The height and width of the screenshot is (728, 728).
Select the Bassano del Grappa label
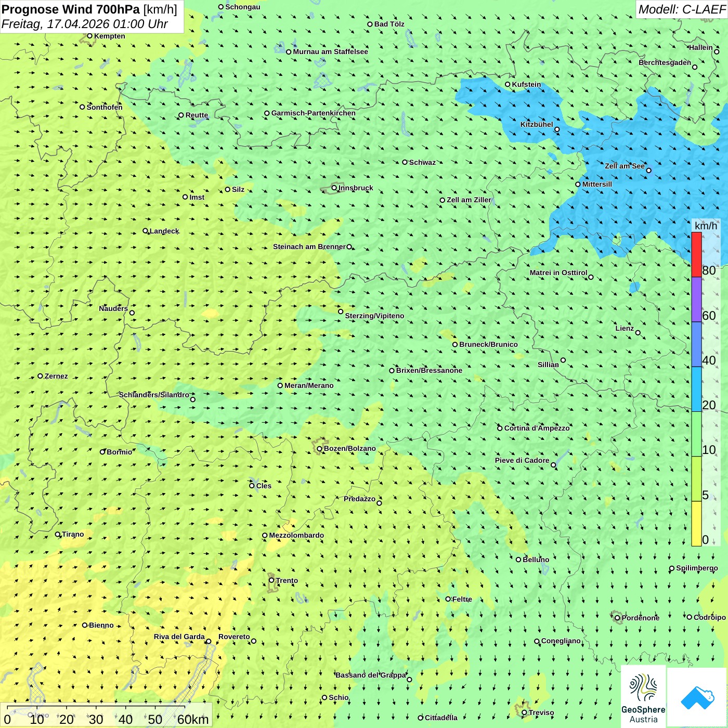[371, 675]
